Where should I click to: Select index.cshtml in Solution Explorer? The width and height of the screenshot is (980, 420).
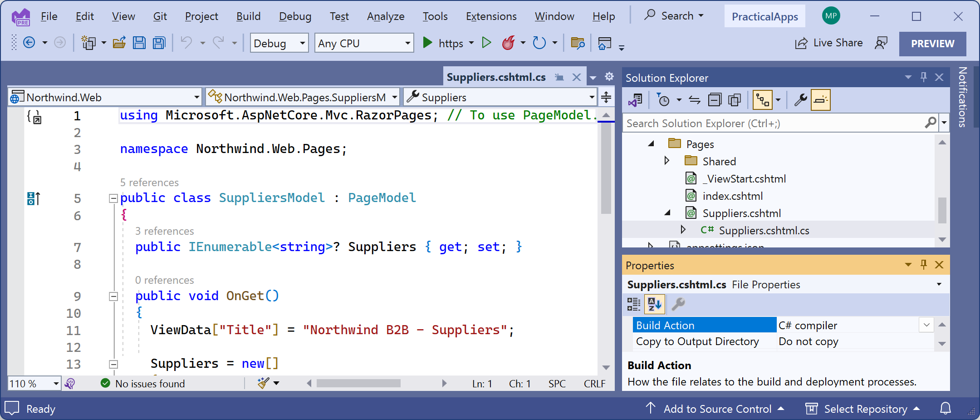(732, 196)
